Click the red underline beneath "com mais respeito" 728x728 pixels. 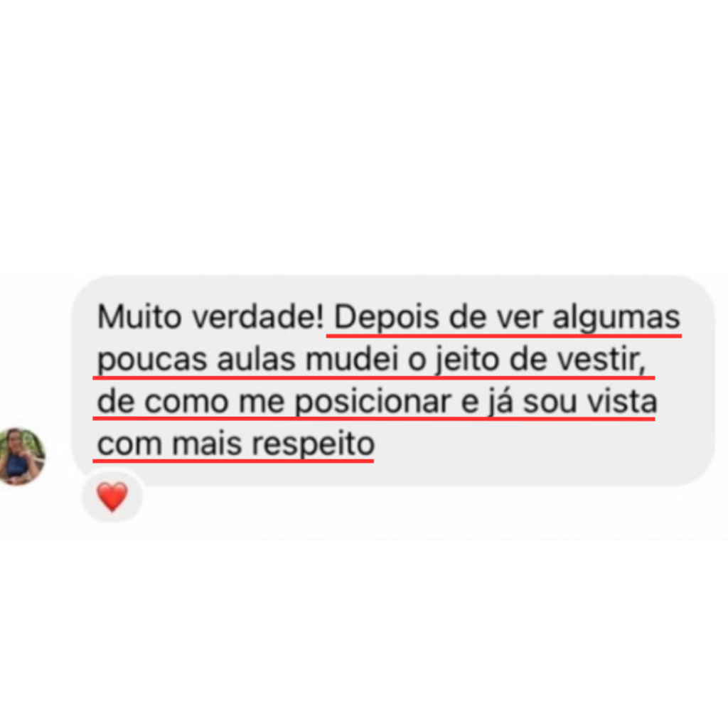click(233, 461)
